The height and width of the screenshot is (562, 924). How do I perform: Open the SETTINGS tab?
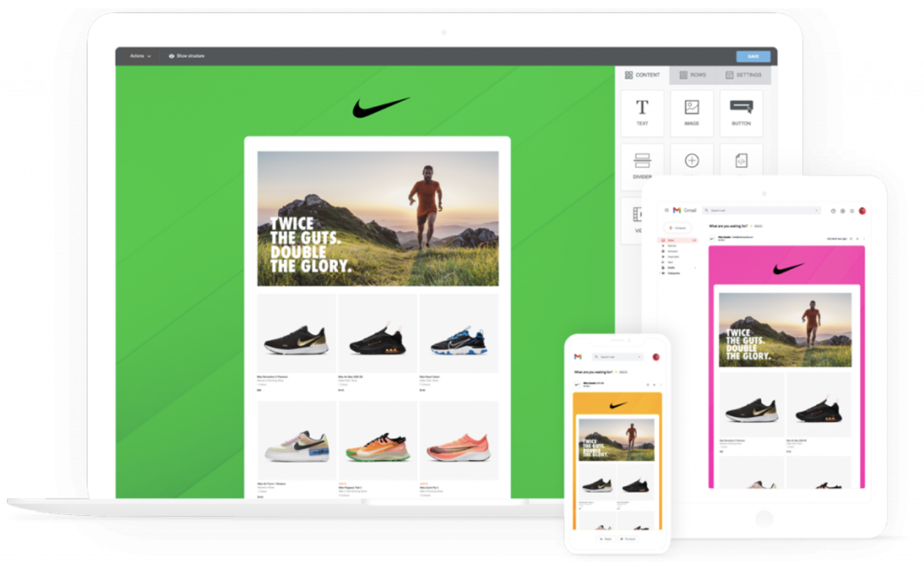coord(744,75)
